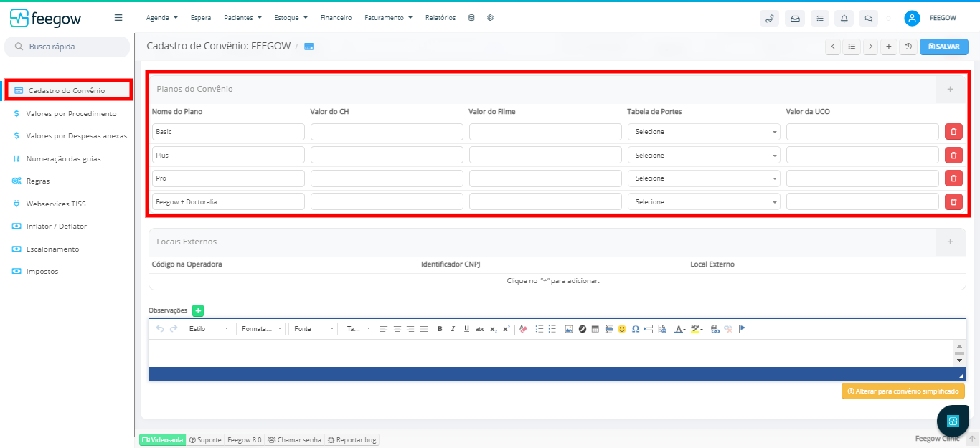Undo last edit in Observações editor
980x448 pixels.
tap(160, 329)
